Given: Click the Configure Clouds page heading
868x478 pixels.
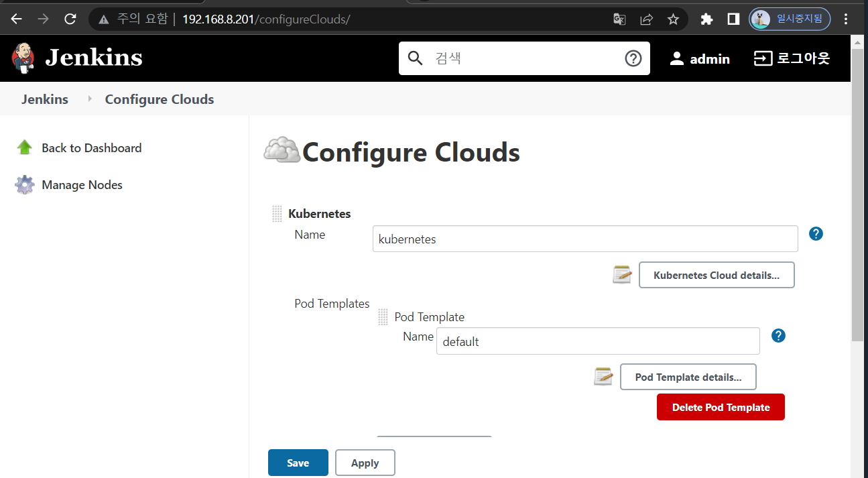Looking at the screenshot, I should click(x=411, y=152).
